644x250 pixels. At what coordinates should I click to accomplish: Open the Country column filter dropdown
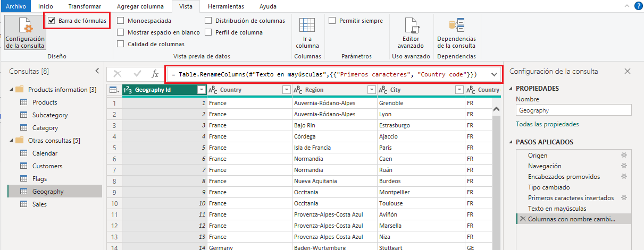coord(287,90)
